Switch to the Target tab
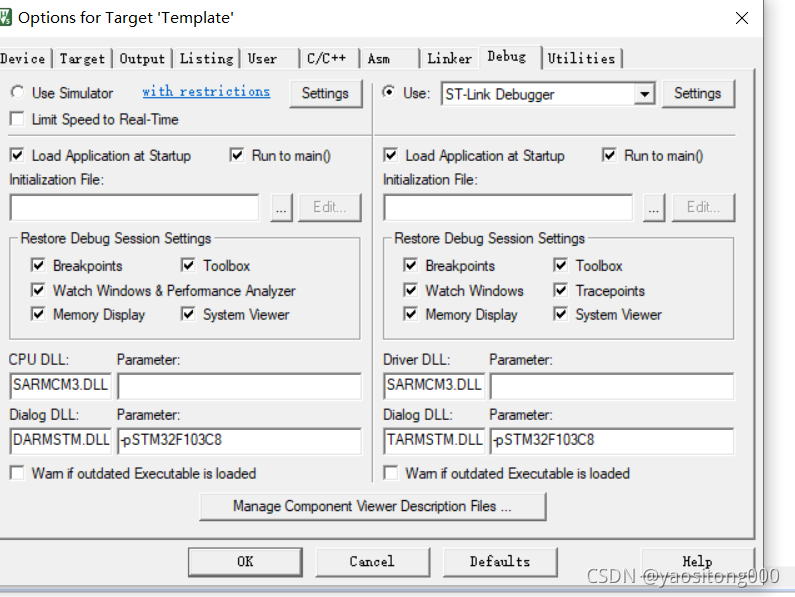 tap(82, 58)
